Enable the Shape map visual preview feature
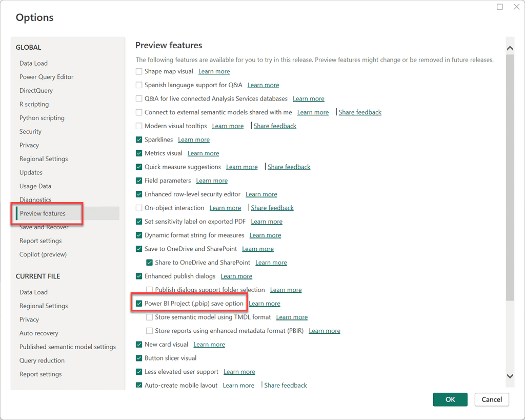This screenshot has height=420, width=525. coord(138,71)
